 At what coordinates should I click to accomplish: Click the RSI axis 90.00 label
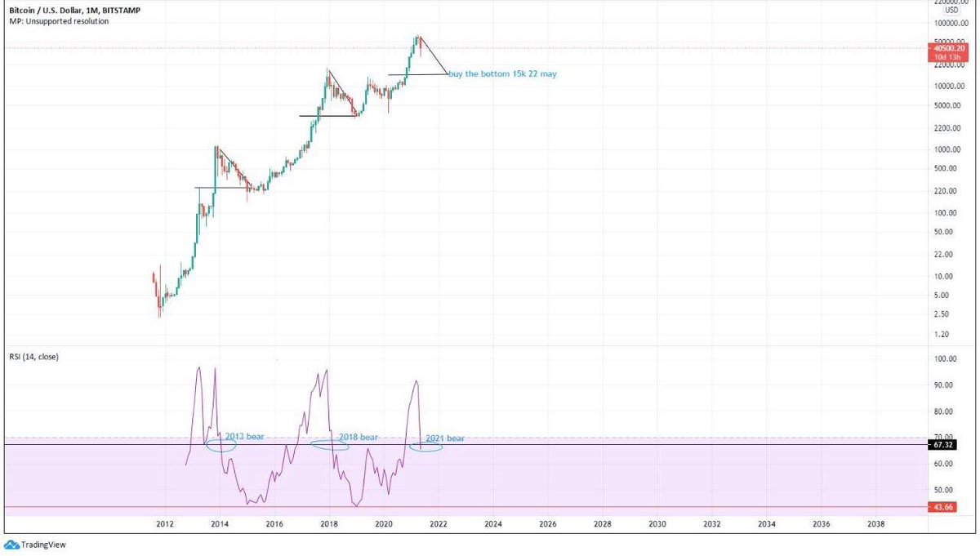coord(945,385)
